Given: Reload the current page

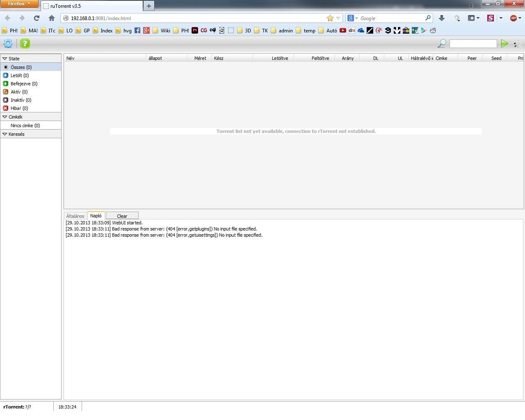Looking at the screenshot, I should [37, 18].
